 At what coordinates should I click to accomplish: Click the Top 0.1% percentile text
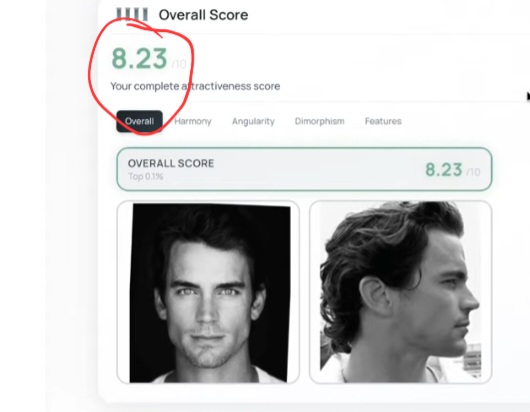click(146, 176)
